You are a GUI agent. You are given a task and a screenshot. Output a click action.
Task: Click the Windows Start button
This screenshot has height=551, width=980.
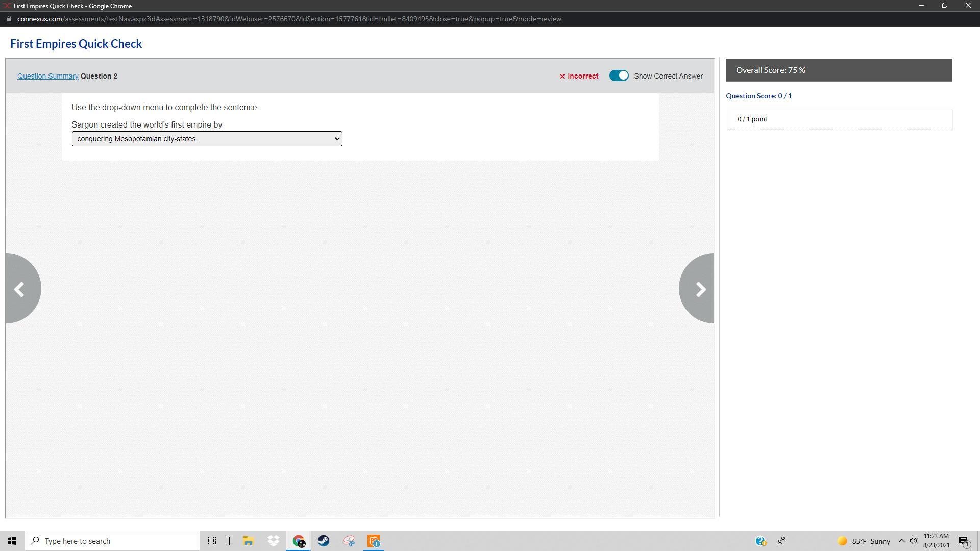(12, 541)
